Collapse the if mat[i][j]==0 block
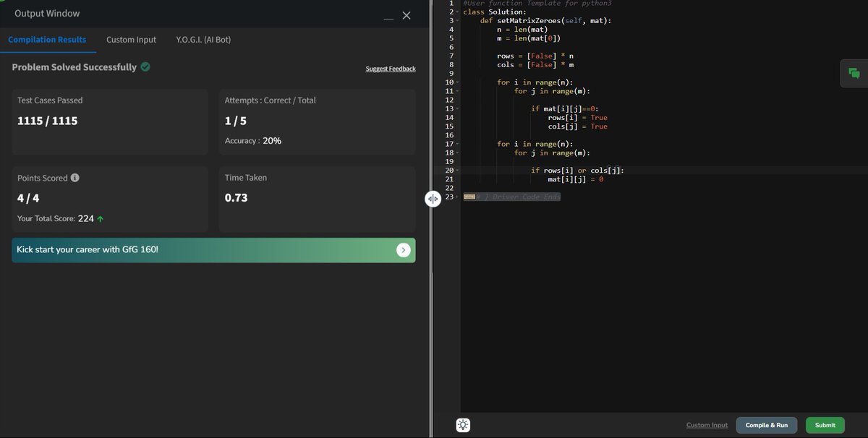This screenshot has height=438, width=868. tap(458, 108)
